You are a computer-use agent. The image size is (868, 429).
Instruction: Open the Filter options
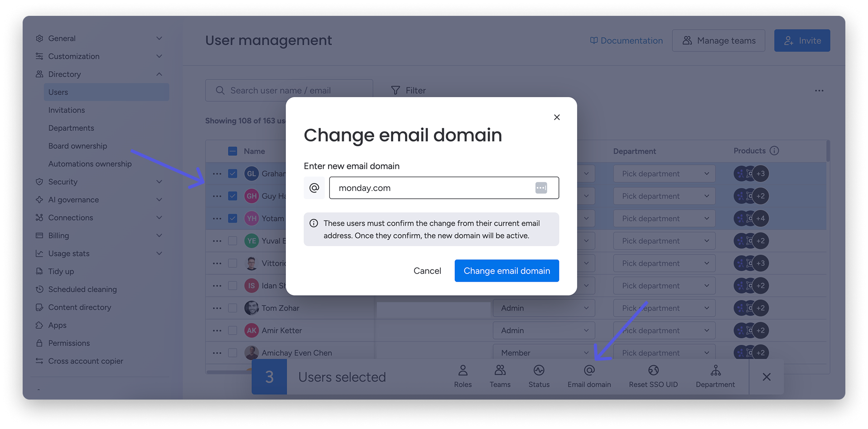[x=408, y=91]
